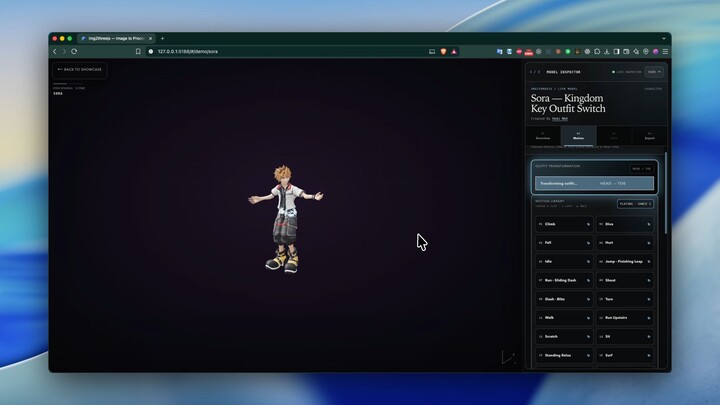Play Run - Sliding Dash motion
Image resolution: width=720 pixels, height=405 pixels.
coord(564,280)
